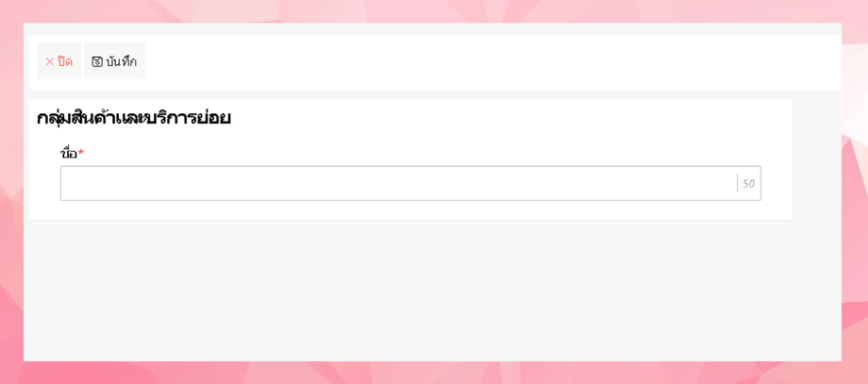Click the red required asterisk after ชื่อ
Image resolution: width=868 pixels, height=384 pixels.
[x=81, y=152]
